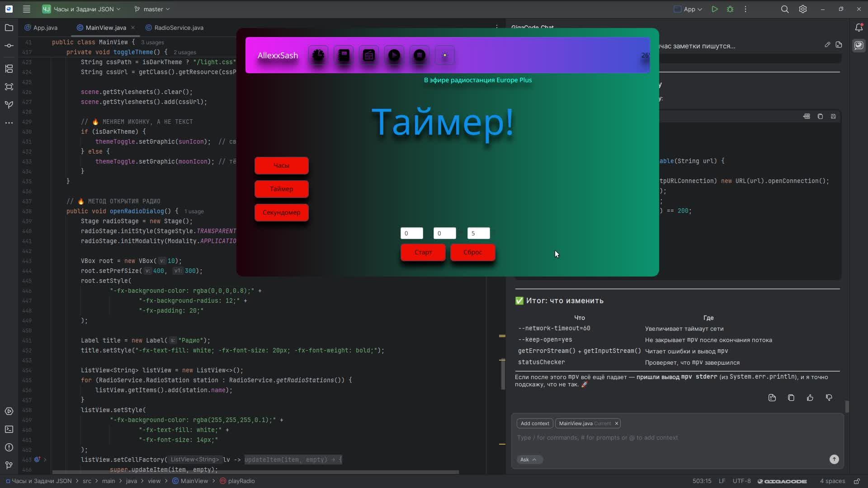
Task: Open the Services tool window
Action: 9,411
